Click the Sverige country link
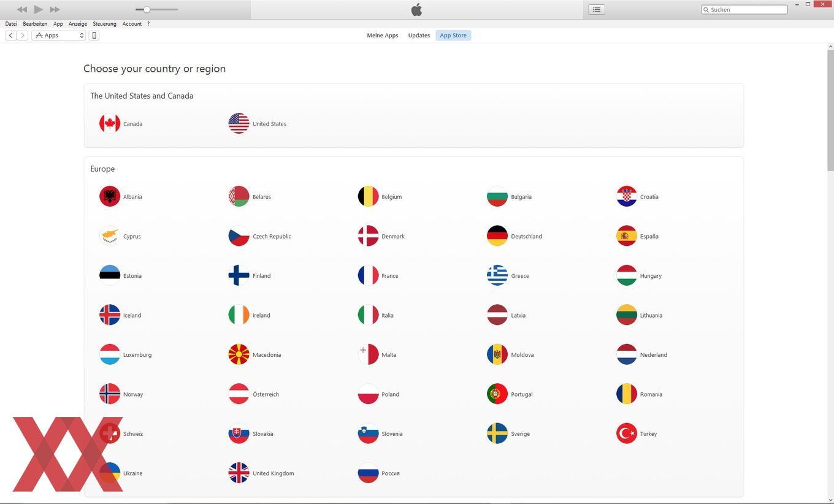834x504 pixels. (x=520, y=434)
